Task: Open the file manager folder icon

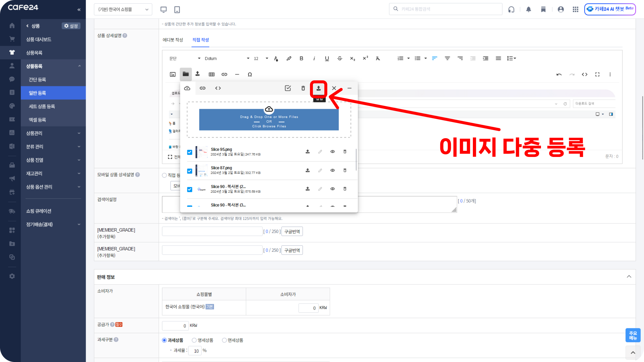Action: coord(186,74)
